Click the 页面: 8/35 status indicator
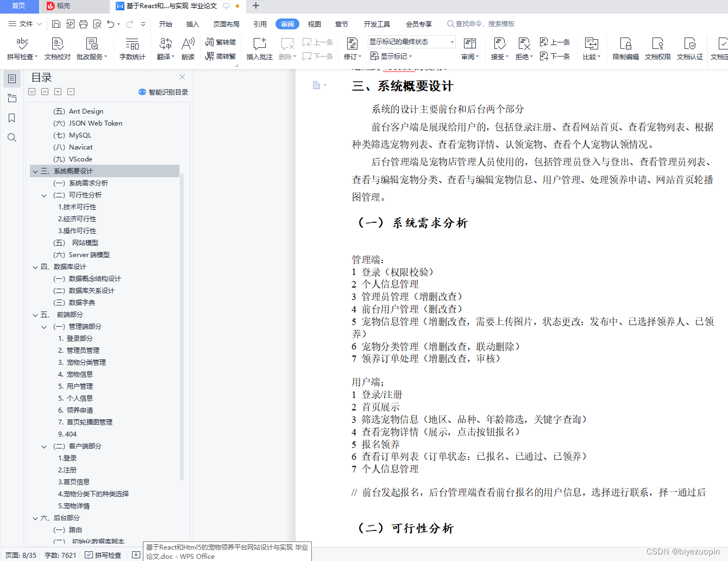Screen dimensions: 728x561 [x=21, y=555]
